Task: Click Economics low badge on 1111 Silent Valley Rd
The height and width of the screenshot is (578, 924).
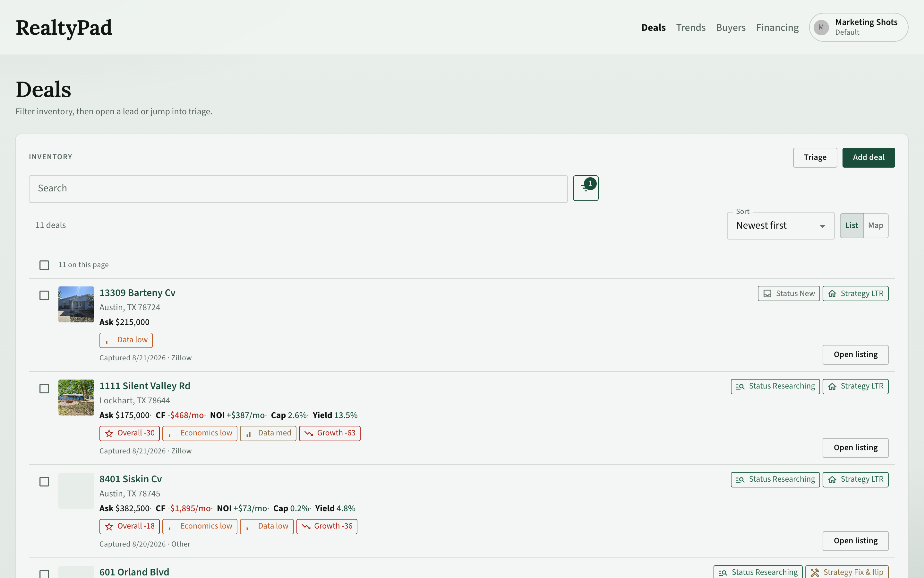Action: [200, 433]
